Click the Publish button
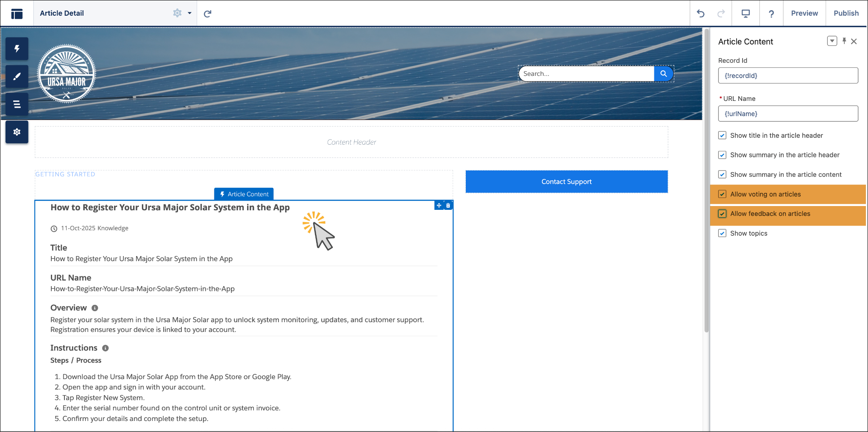The image size is (868, 432). coord(846,13)
